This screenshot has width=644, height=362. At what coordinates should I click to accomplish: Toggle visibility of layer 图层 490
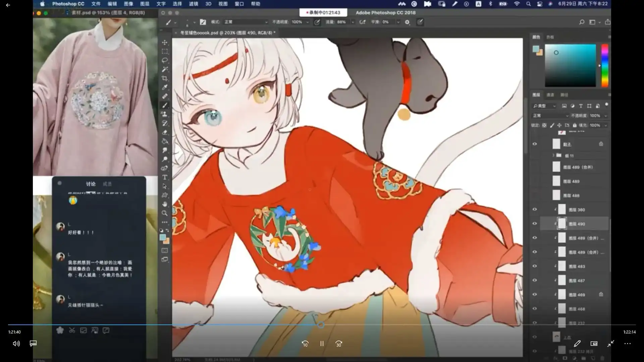[x=535, y=224]
